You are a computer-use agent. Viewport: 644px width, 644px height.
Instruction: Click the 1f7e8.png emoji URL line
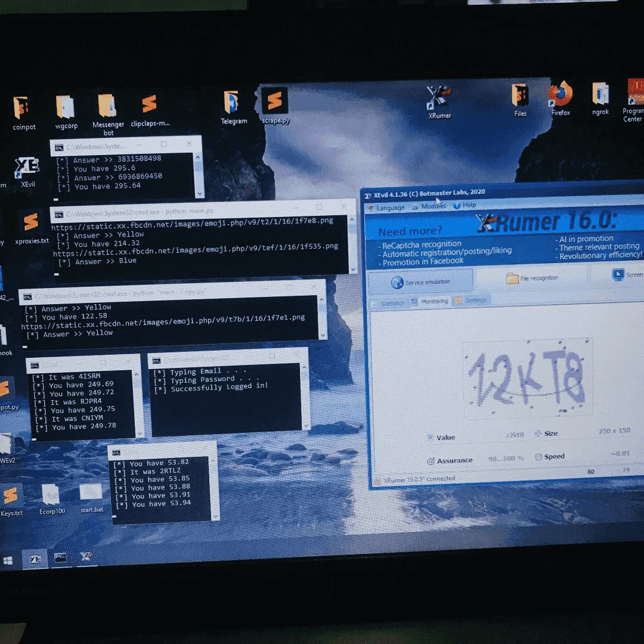192,224
